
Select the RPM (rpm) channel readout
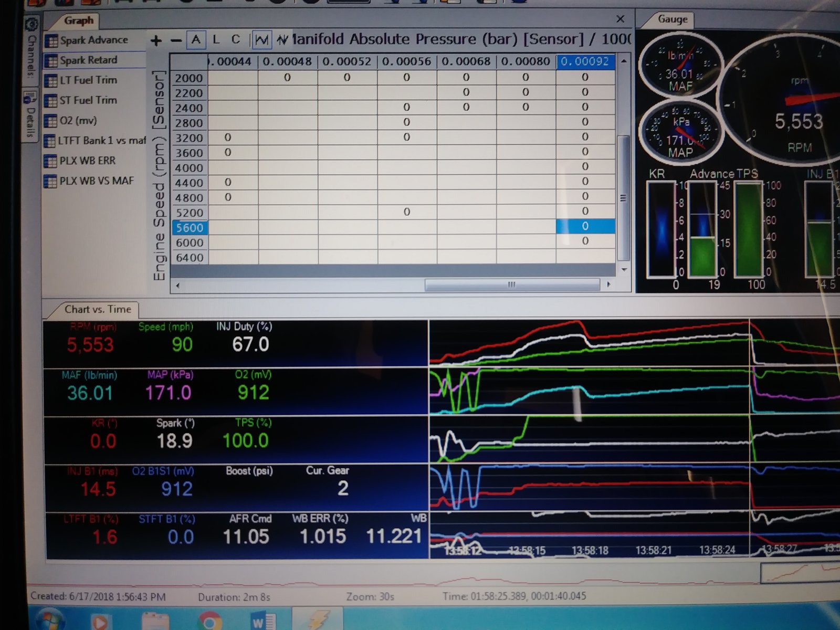(x=90, y=339)
